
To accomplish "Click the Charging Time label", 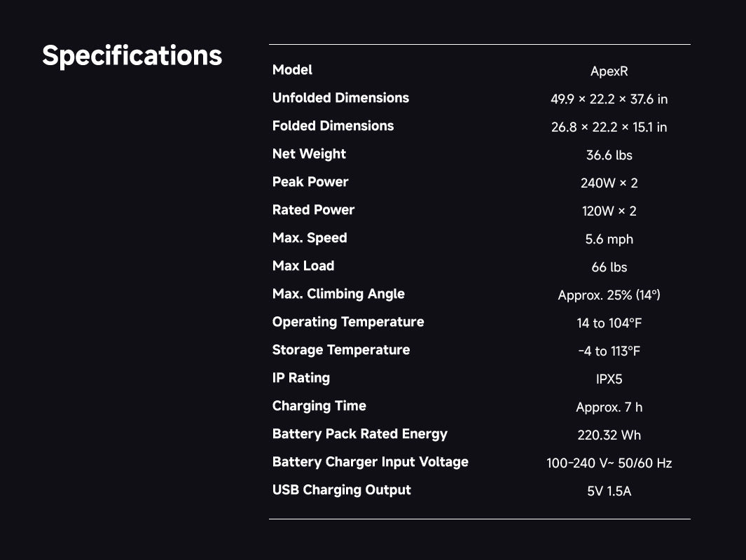I will click(319, 406).
